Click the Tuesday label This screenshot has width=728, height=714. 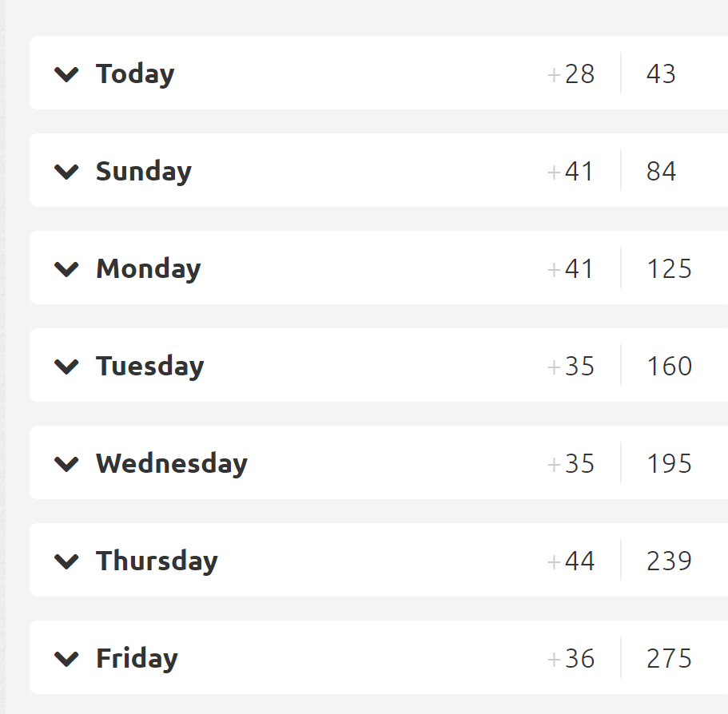pyautogui.click(x=150, y=367)
